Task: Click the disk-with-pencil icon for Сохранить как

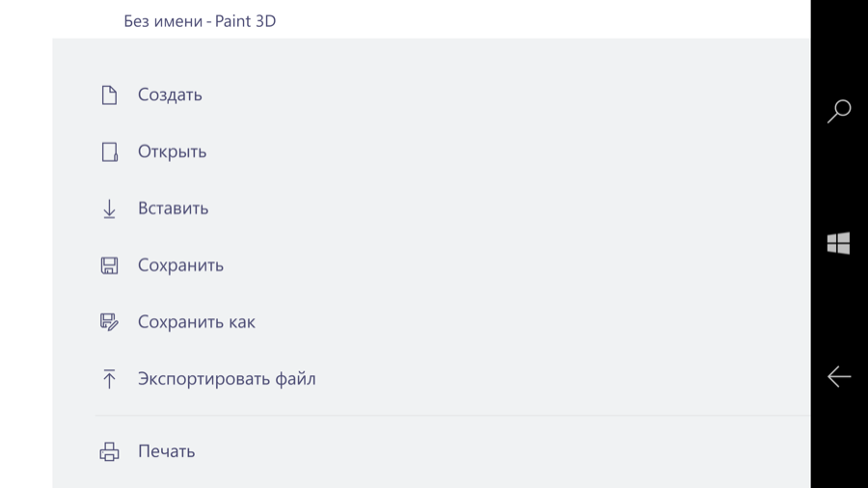Action: 109,322
